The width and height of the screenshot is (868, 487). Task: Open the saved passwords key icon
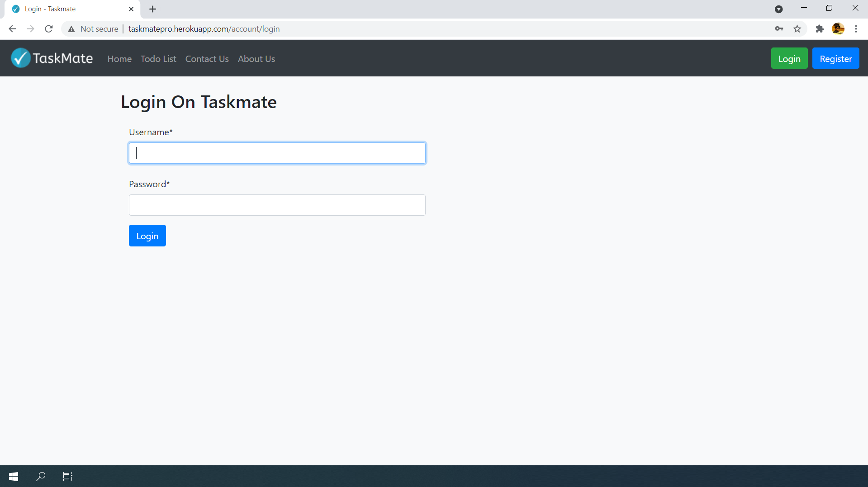779,28
